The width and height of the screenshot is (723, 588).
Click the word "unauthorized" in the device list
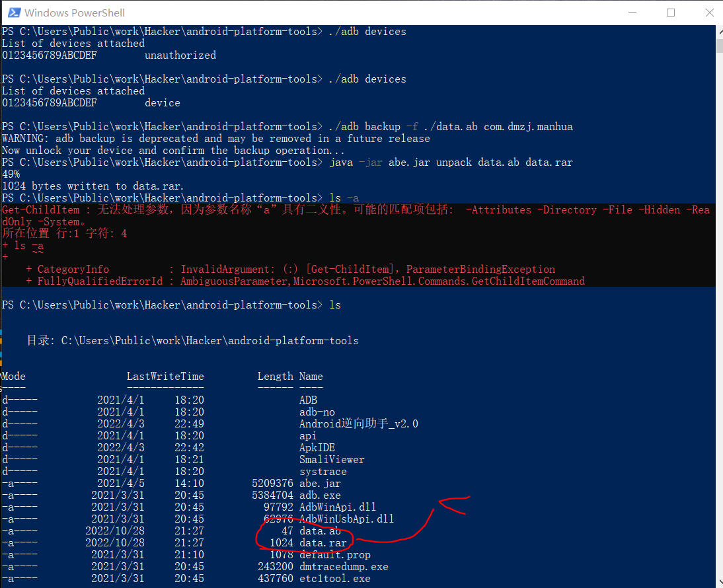pos(180,55)
